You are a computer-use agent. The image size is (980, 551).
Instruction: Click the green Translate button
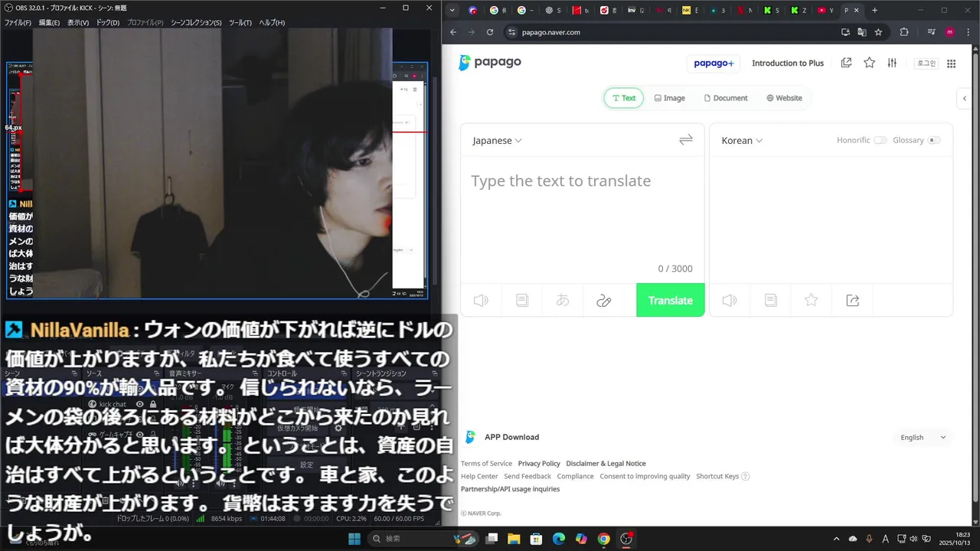pyautogui.click(x=671, y=300)
